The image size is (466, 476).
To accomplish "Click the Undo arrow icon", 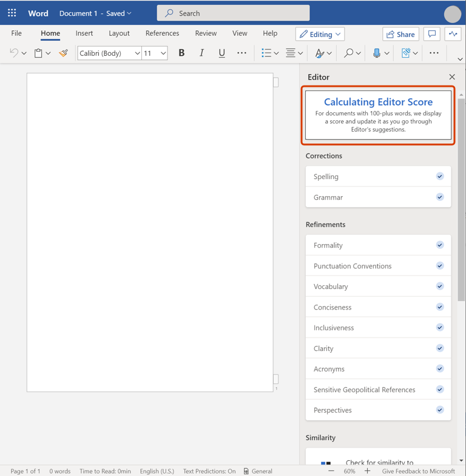I will click(x=14, y=53).
